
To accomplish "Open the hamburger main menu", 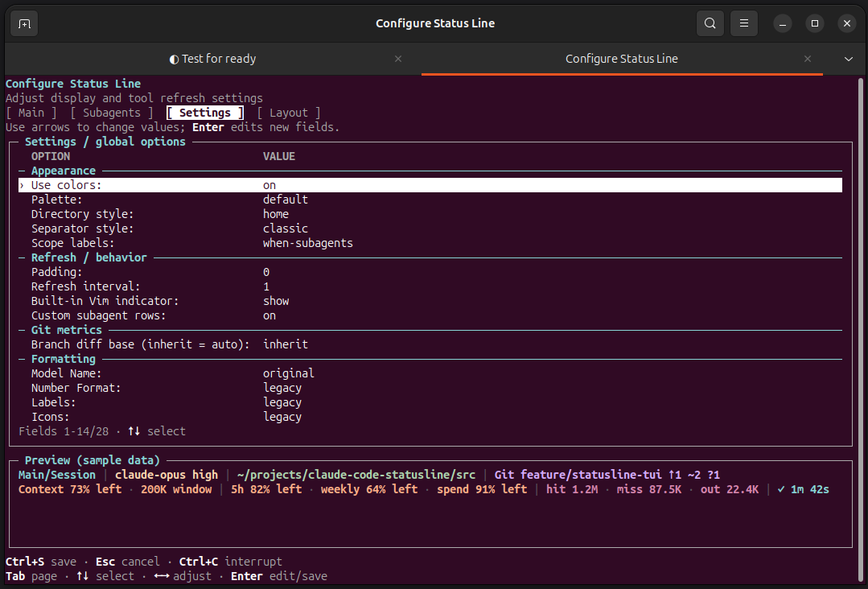I will [x=744, y=23].
